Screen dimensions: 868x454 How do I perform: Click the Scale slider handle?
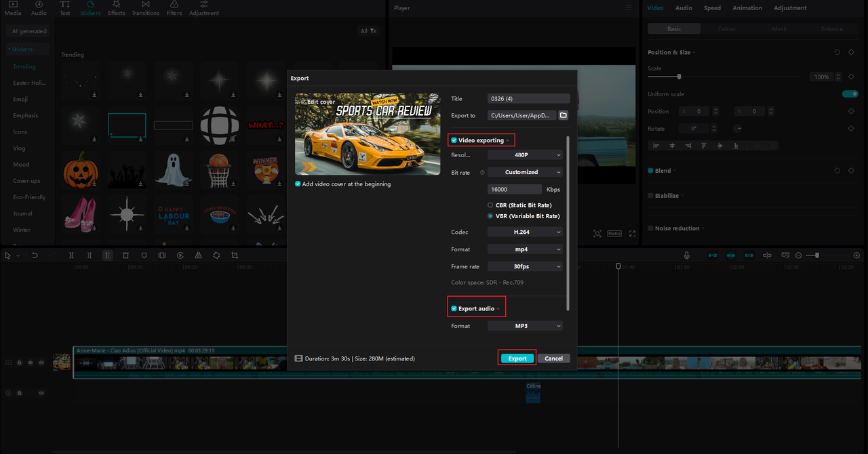(x=679, y=77)
